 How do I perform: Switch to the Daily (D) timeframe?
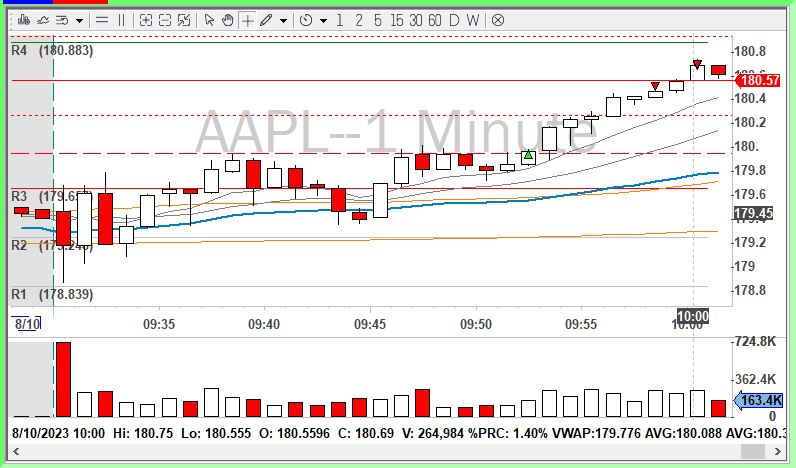pos(454,20)
